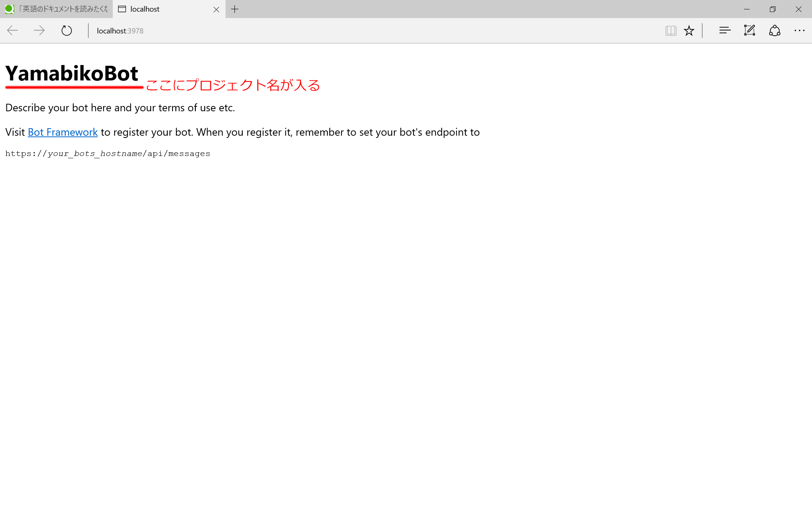The width and height of the screenshot is (812, 524).
Task: Click the Forward navigation arrow
Action: [x=39, y=30]
